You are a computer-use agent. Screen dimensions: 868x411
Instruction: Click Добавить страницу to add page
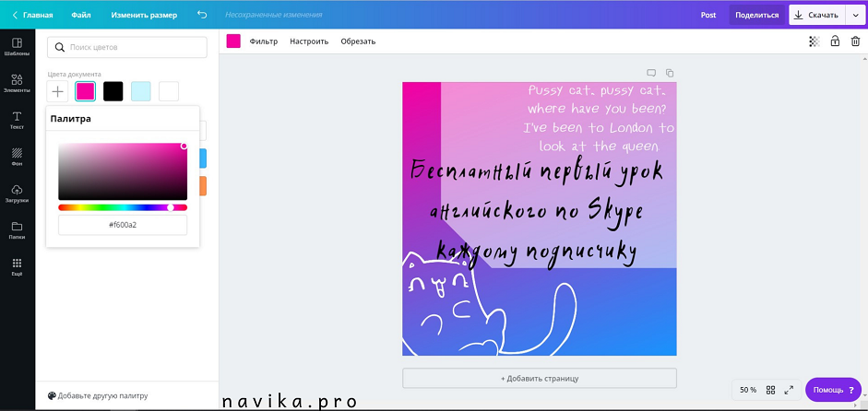[x=539, y=378]
